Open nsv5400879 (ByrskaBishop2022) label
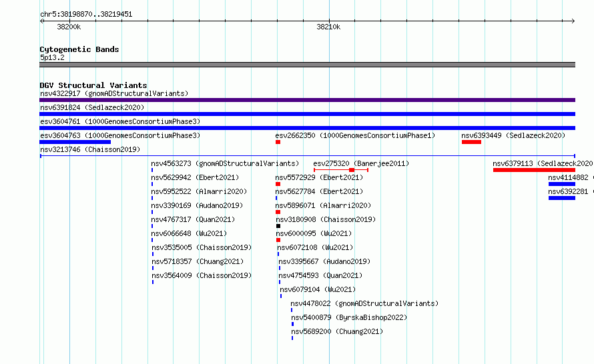The height and width of the screenshot is (364, 594). (x=349, y=317)
